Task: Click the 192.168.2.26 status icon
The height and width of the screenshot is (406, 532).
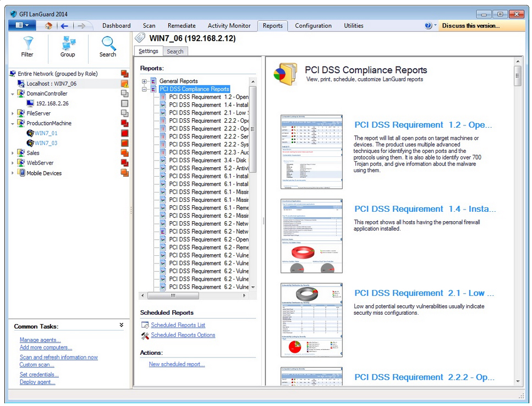Action: (124, 103)
